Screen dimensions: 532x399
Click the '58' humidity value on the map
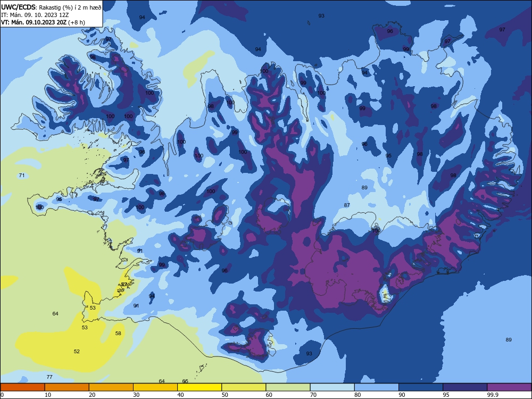pyautogui.click(x=118, y=333)
